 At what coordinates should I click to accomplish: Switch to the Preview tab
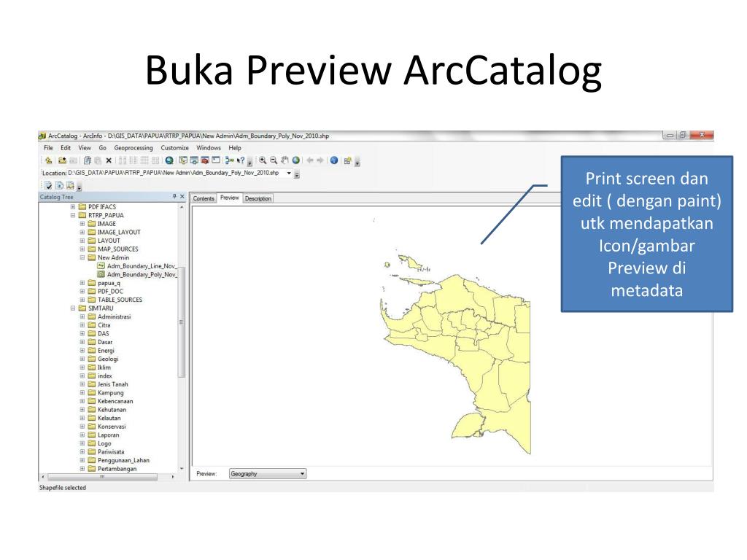pos(230,198)
